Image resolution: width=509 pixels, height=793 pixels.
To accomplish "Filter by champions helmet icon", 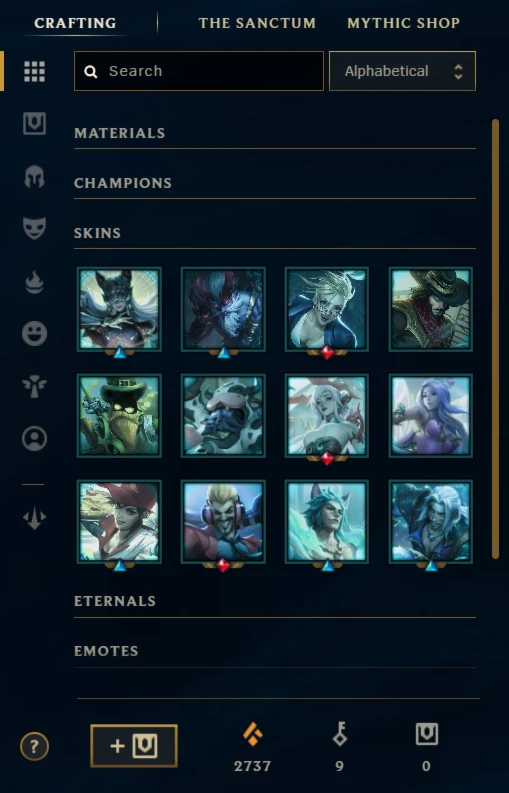I will [34, 177].
